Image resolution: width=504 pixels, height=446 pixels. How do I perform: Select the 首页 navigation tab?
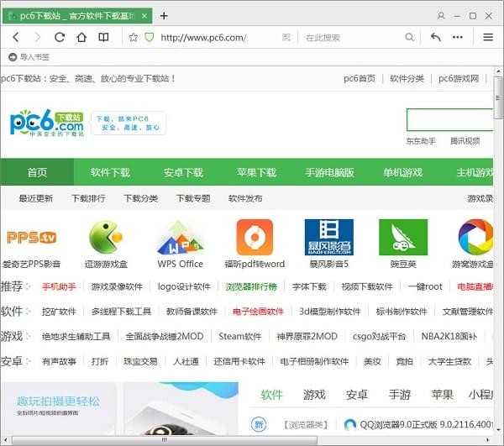37,172
